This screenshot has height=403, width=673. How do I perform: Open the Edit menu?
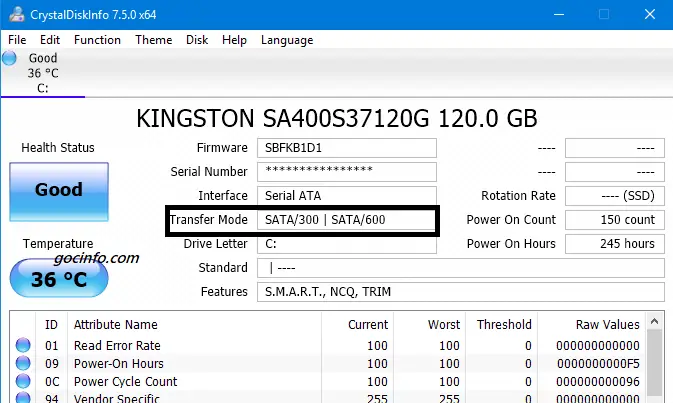click(50, 40)
